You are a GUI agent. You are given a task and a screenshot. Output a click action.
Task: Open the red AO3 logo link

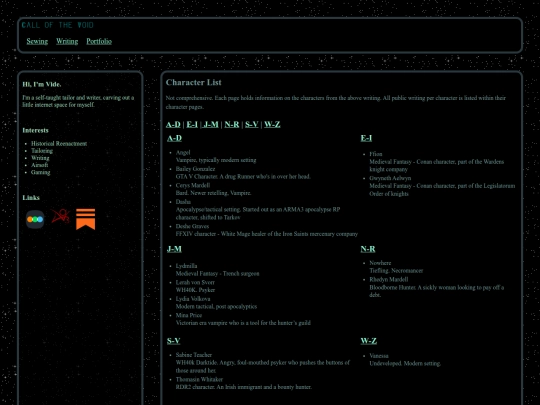pos(61,216)
